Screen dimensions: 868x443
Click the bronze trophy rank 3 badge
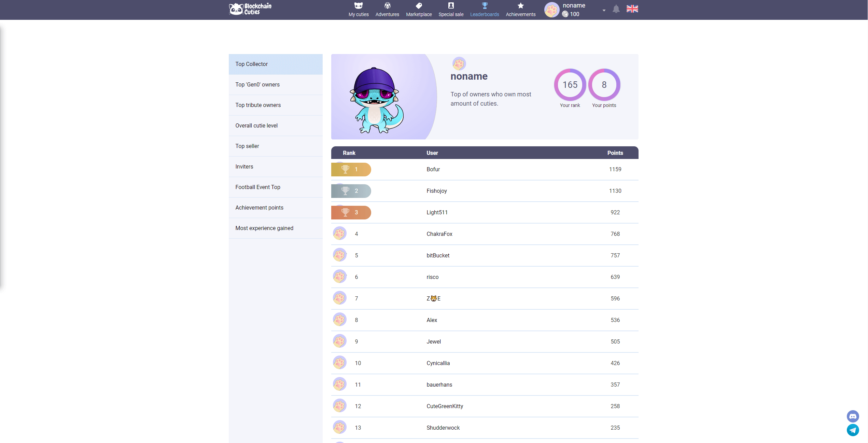[351, 213]
